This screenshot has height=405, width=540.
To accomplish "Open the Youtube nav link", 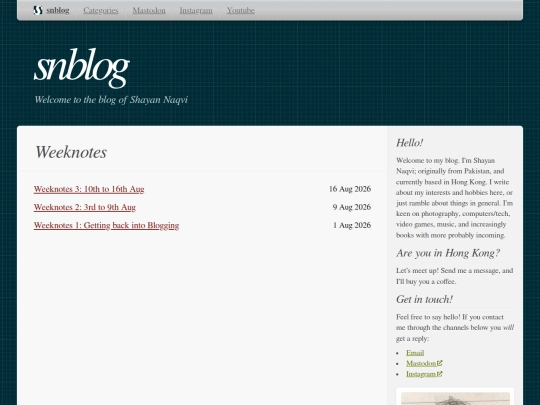I will click(x=240, y=10).
